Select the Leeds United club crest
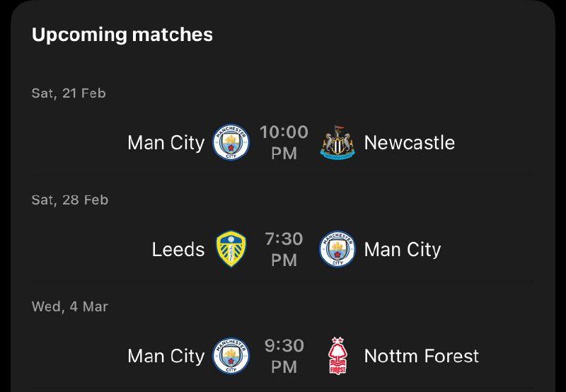This screenshot has width=566, height=392. pyautogui.click(x=231, y=249)
